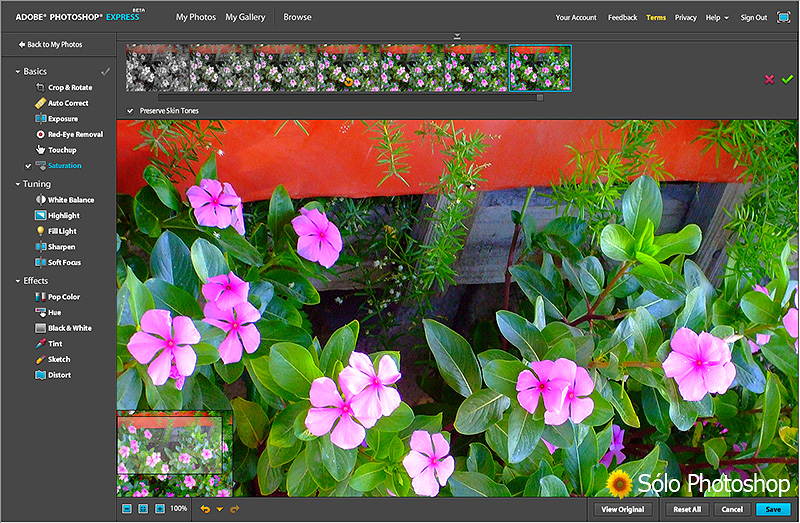Choose the Sharpen tool
800x523 pixels.
coord(55,247)
